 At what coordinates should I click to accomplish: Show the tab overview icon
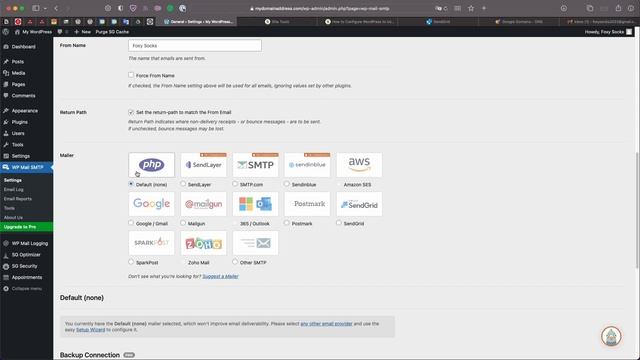[590, 8]
